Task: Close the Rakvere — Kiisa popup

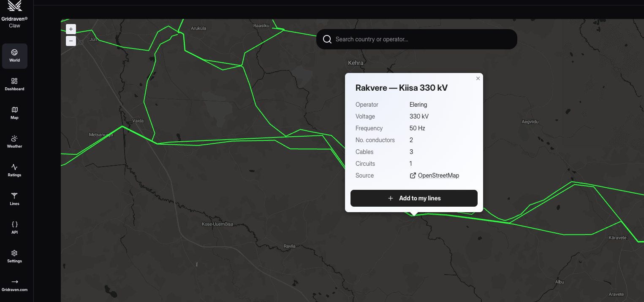Action: tap(478, 78)
